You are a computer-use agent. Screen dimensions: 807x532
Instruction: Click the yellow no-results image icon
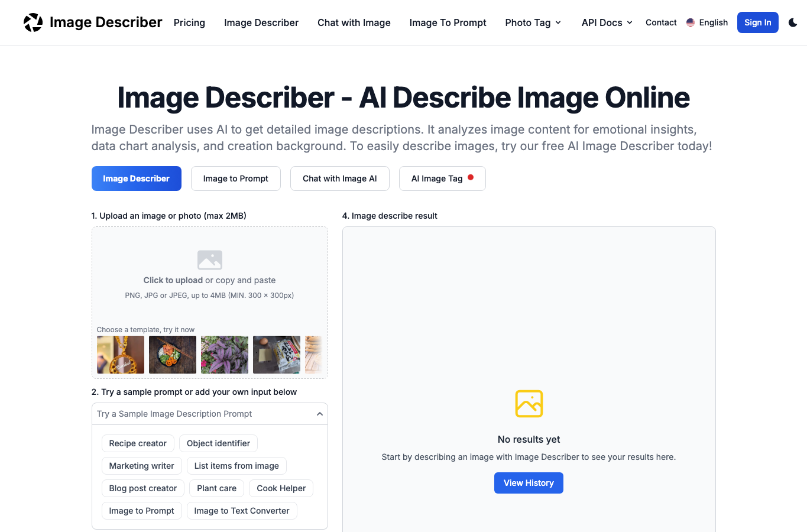(529, 404)
